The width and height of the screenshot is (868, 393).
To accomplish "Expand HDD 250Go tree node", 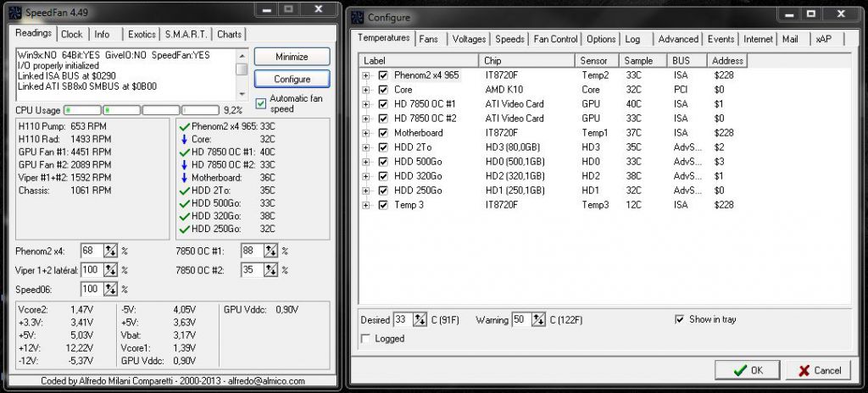I will tap(366, 191).
